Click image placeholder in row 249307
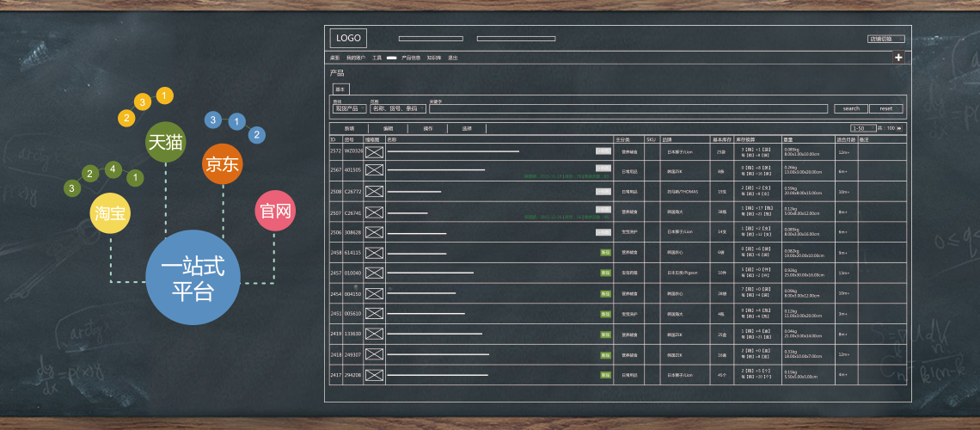 pyautogui.click(x=374, y=354)
